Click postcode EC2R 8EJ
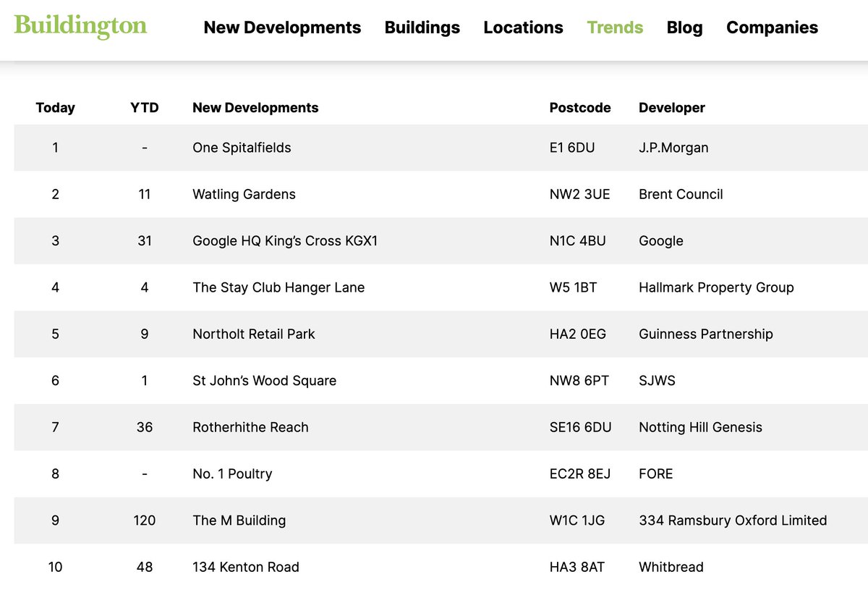Screen dimensions: 868x590 coord(580,474)
